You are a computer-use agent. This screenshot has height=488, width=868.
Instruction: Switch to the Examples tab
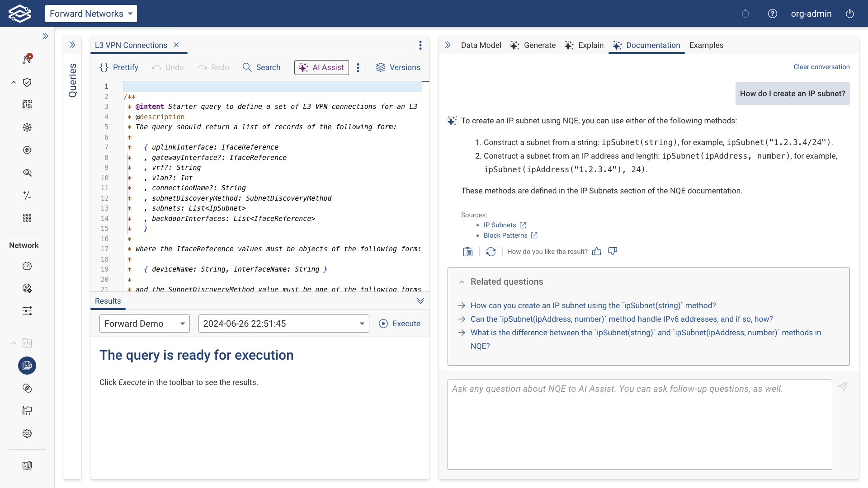pos(706,45)
